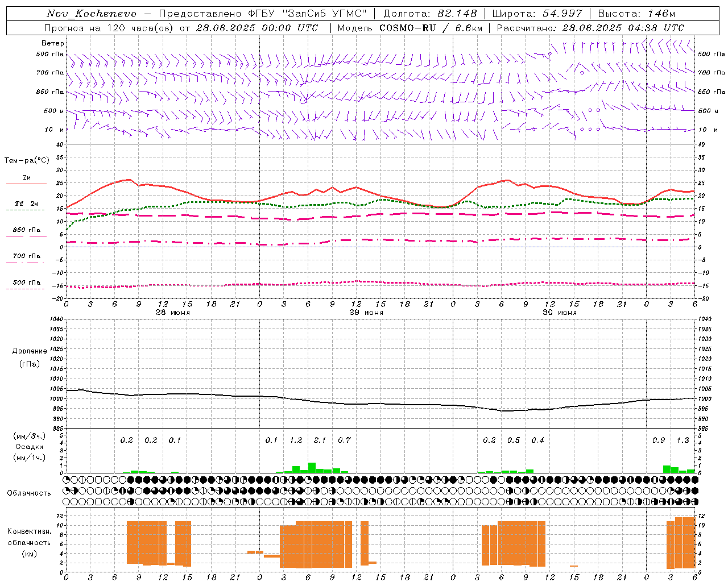728x582 pixels.
Task: Click the "28 июня" date label
Action: point(173,313)
